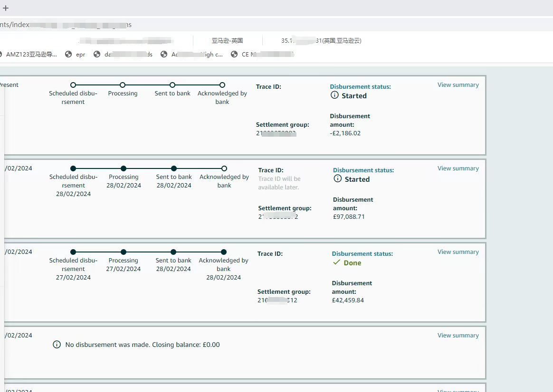This screenshot has width=553, height=392.
Task: Click the text 'Trace ID will be available later.'
Action: [x=279, y=183]
